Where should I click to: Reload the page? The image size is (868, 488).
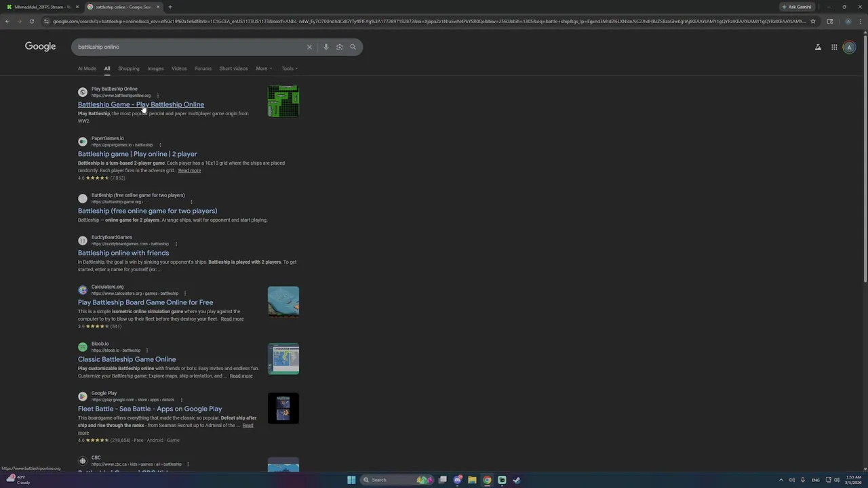tap(31, 21)
